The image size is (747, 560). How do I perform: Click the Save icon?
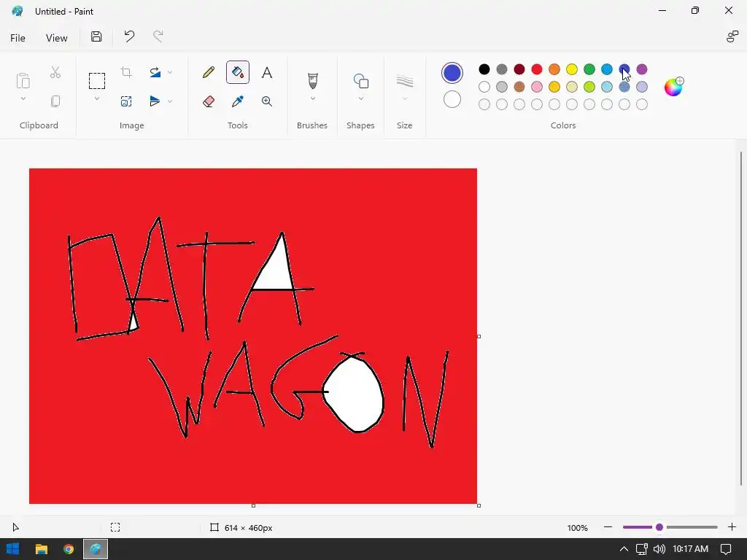click(96, 36)
